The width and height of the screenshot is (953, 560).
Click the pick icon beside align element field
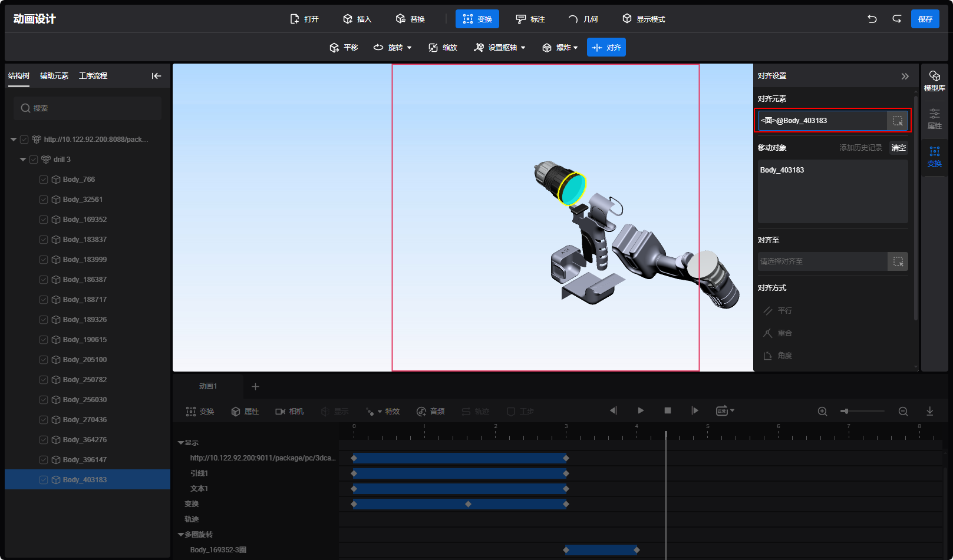tap(897, 121)
